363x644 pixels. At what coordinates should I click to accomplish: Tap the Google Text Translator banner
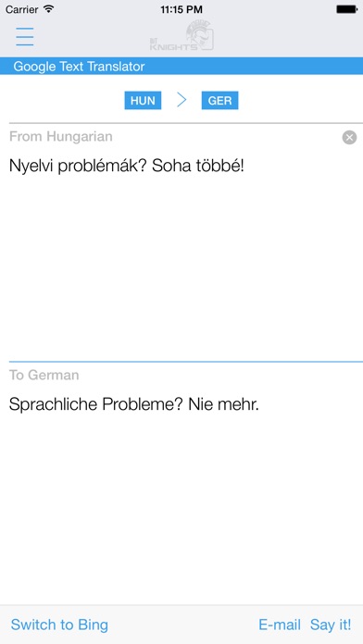pos(181,66)
